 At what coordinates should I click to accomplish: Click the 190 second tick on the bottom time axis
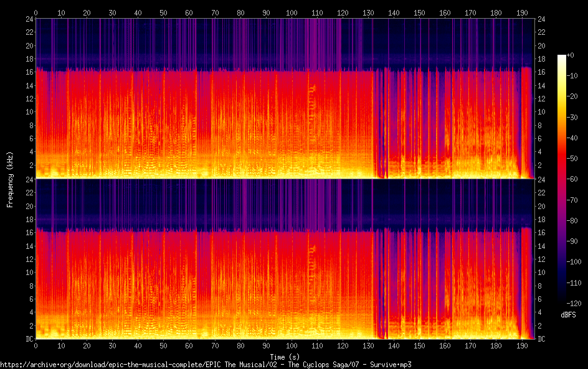tap(521, 345)
